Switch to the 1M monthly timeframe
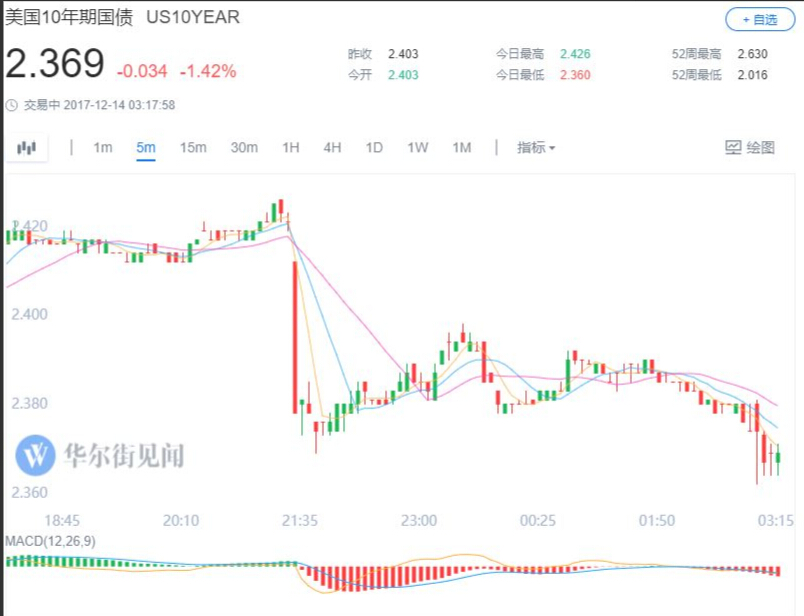The width and height of the screenshot is (804, 616). point(461,148)
